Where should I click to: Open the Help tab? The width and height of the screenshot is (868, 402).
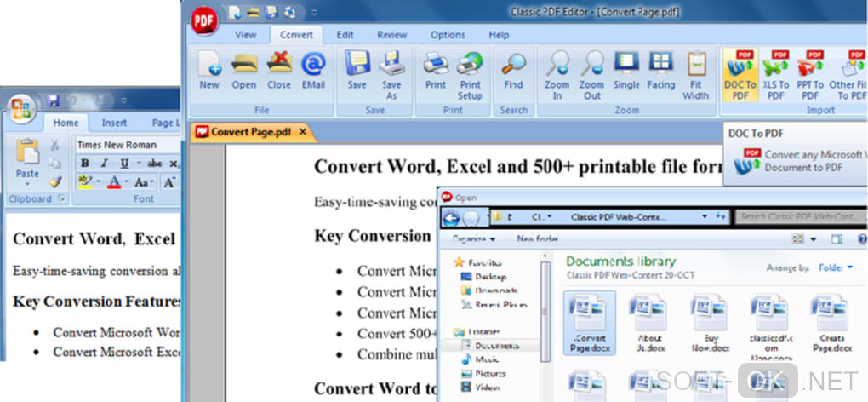coord(499,35)
